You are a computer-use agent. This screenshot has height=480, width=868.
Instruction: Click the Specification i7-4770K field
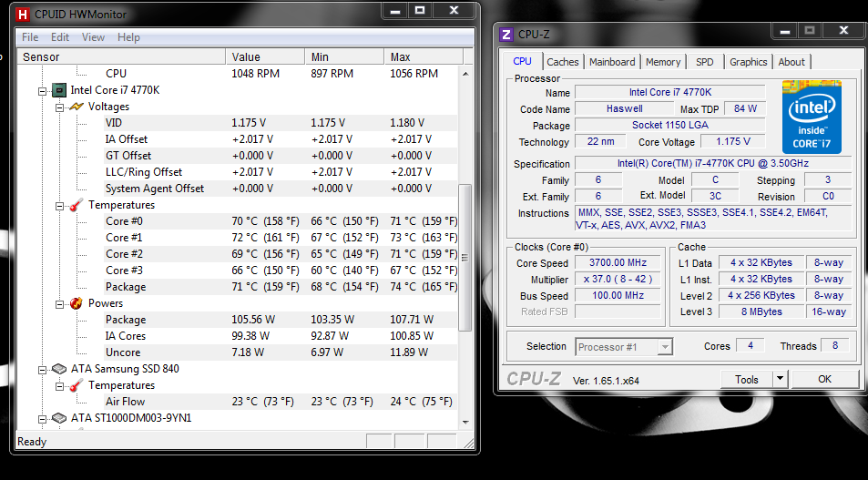point(713,163)
